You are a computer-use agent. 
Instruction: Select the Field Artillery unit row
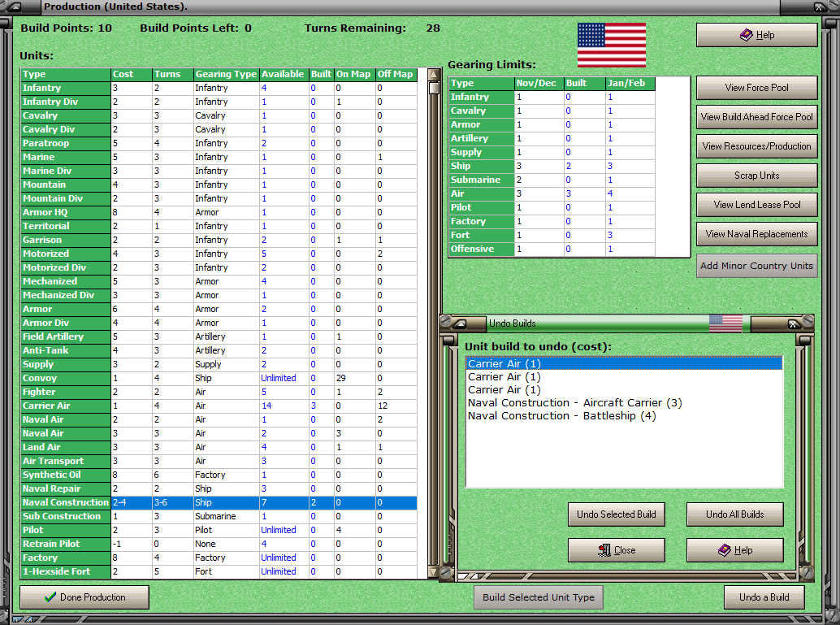pyautogui.click(x=219, y=336)
